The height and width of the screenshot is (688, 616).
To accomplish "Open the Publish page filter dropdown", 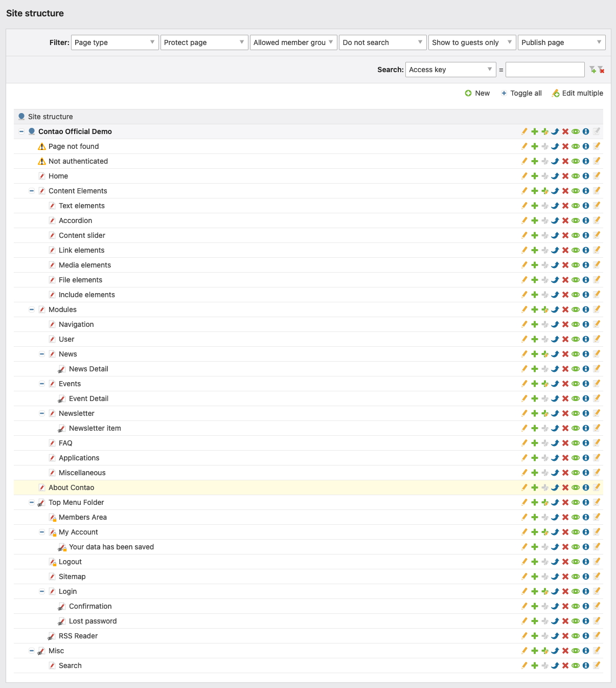I will pos(562,42).
